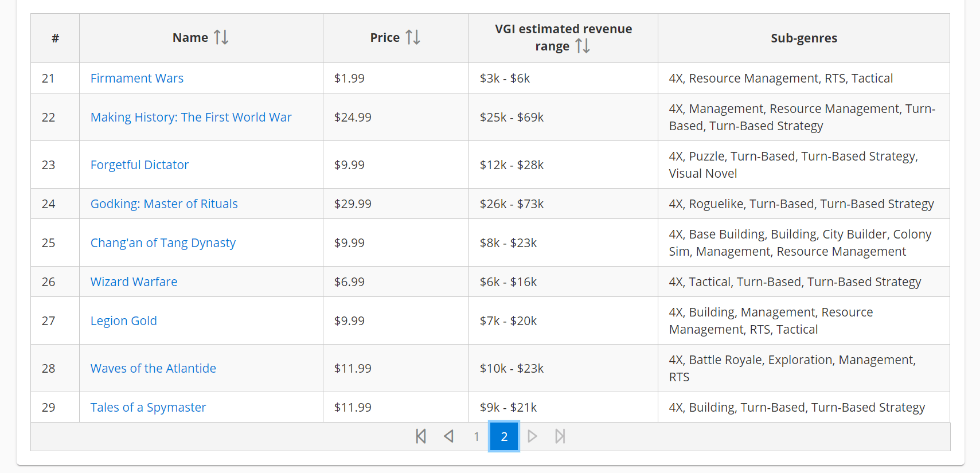Go to next page arrow
This screenshot has width=980, height=473.
pos(532,436)
